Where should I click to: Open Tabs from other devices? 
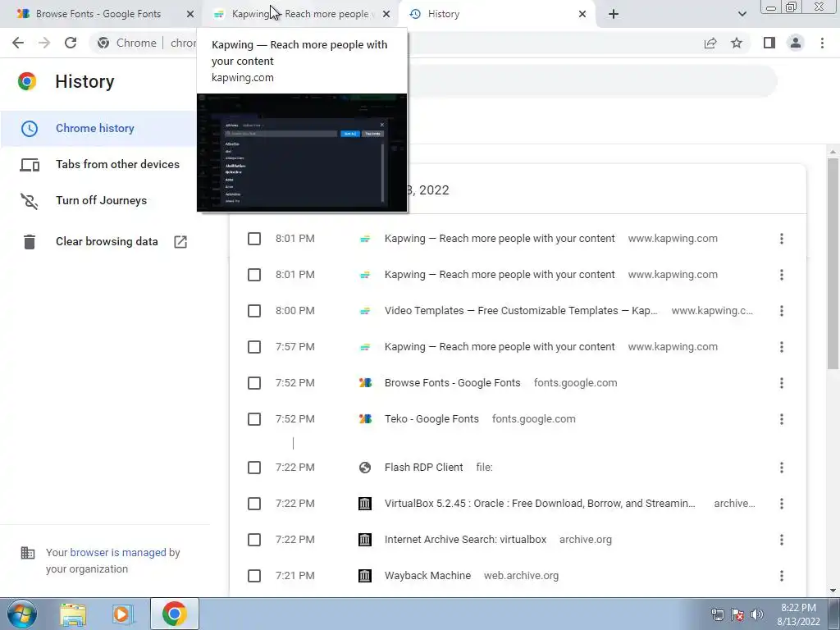tap(117, 164)
